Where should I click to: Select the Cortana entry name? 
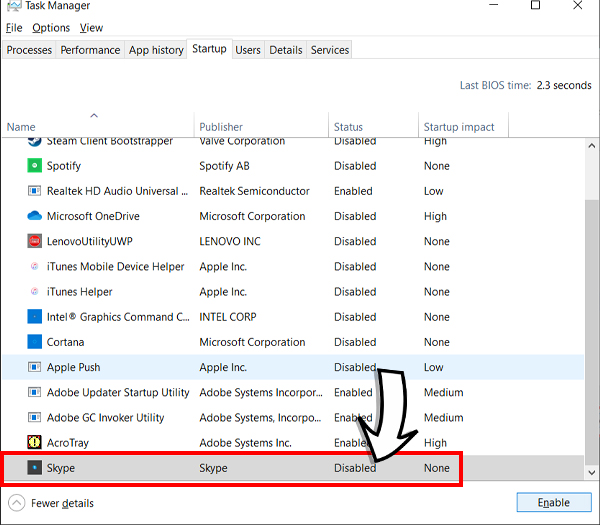point(65,342)
